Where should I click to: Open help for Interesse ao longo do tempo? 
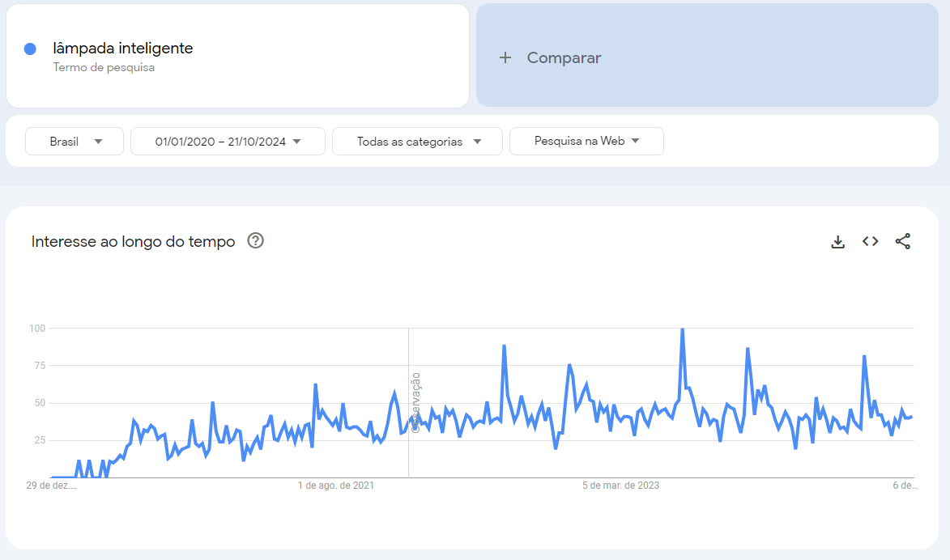256,241
